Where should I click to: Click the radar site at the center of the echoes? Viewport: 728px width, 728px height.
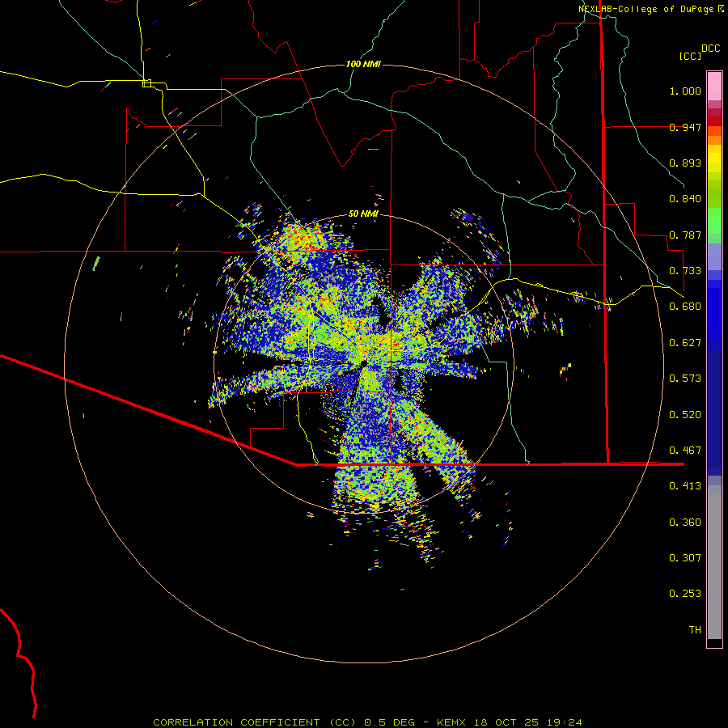[x=364, y=363]
